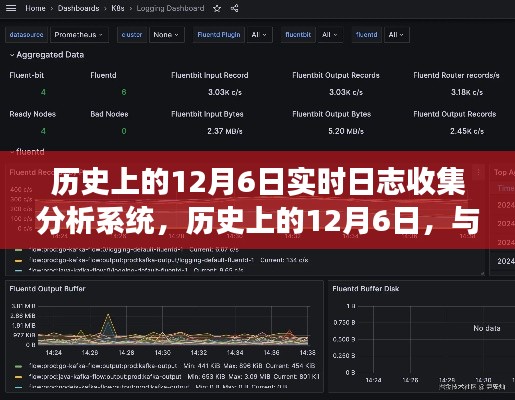Screen dimensions: 515x400
Task: Open the cluster None dropdown
Action: 166,35
